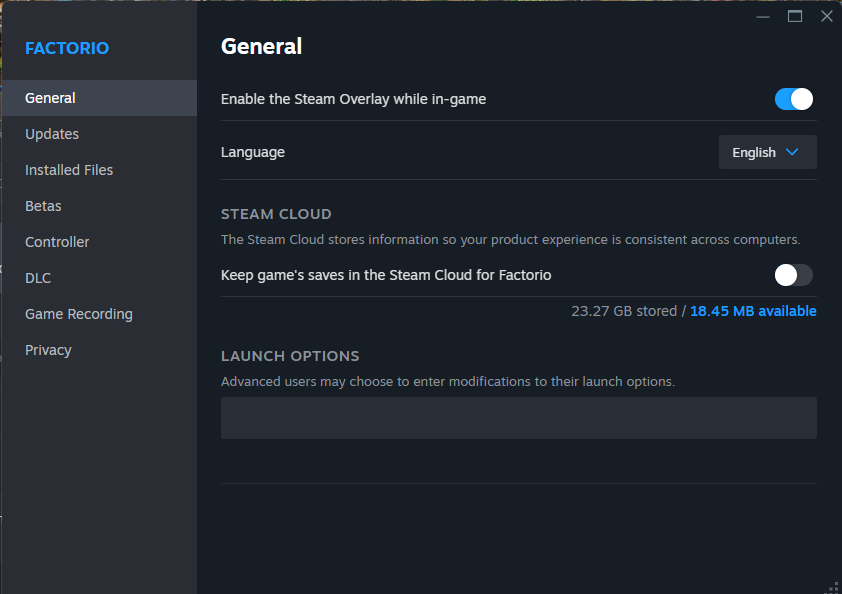Disable the Steam Overlay toggle
Screen dimensions: 842x594
[x=794, y=99]
